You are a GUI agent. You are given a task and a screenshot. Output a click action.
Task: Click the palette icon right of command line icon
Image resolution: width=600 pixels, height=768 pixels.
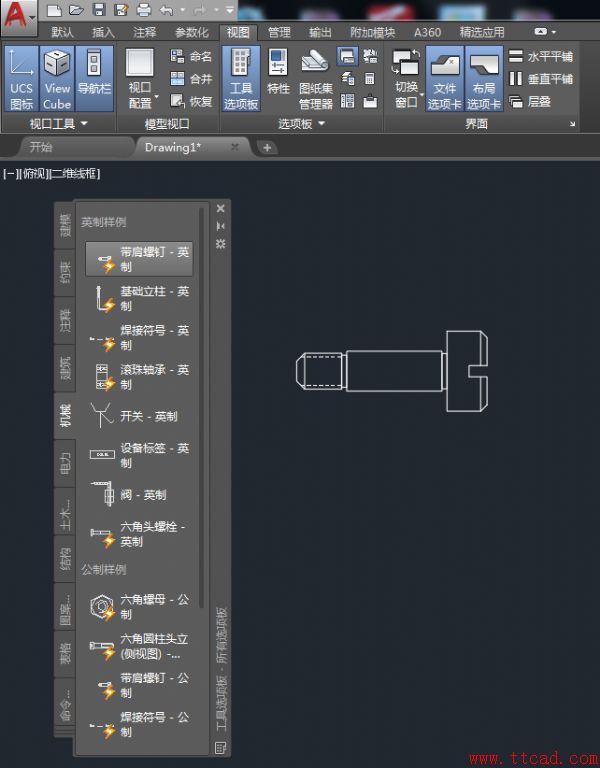(x=370, y=56)
